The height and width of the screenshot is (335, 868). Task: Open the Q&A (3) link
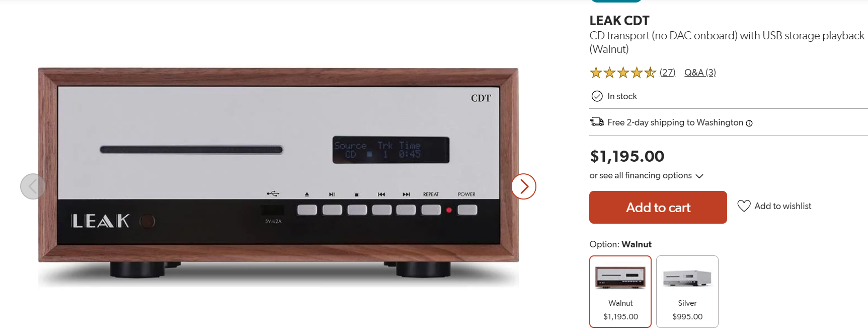pyautogui.click(x=700, y=73)
